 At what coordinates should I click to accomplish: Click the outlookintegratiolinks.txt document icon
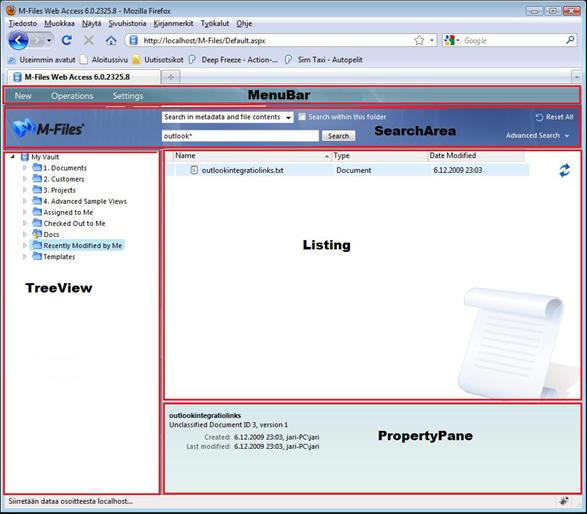click(194, 170)
